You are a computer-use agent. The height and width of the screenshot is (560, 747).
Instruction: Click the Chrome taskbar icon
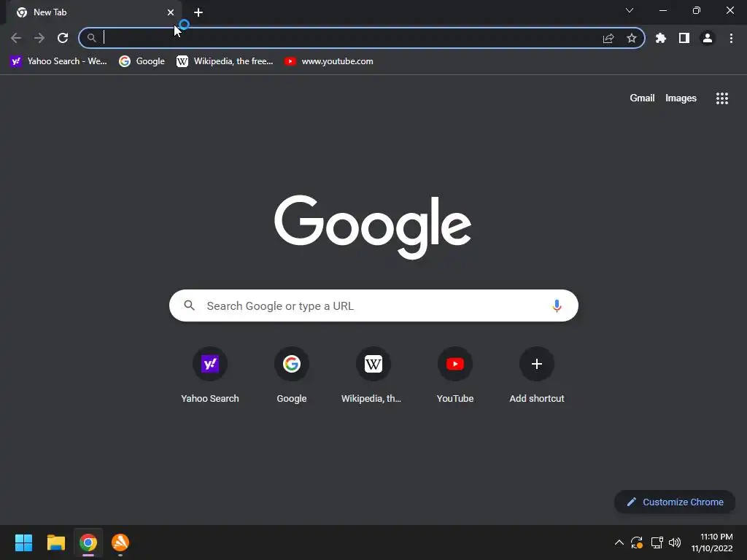point(88,542)
